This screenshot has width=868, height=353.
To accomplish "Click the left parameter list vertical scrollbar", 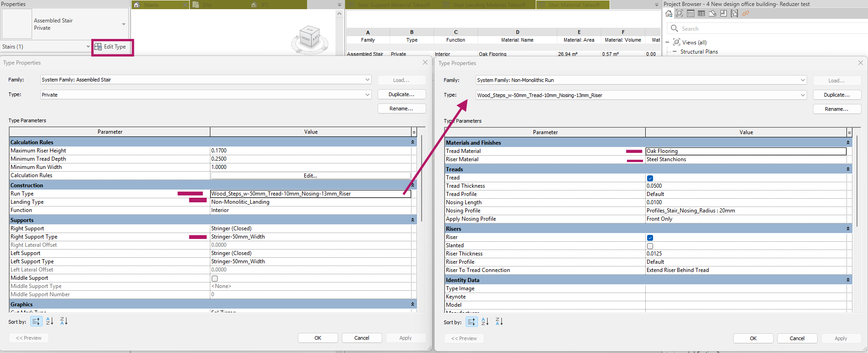I will [422, 179].
